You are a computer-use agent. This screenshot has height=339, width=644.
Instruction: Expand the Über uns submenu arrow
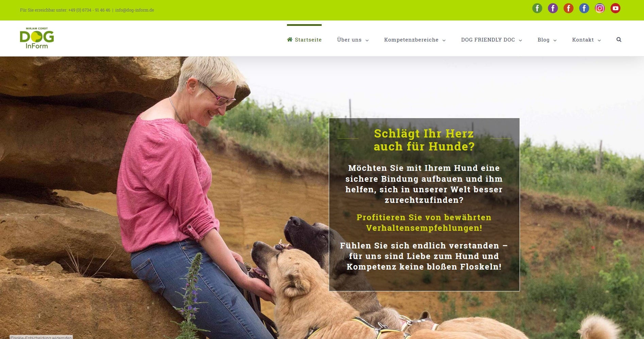coord(367,40)
